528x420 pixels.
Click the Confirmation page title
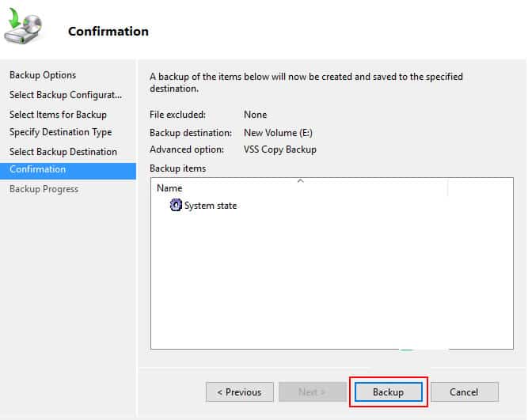(x=108, y=32)
